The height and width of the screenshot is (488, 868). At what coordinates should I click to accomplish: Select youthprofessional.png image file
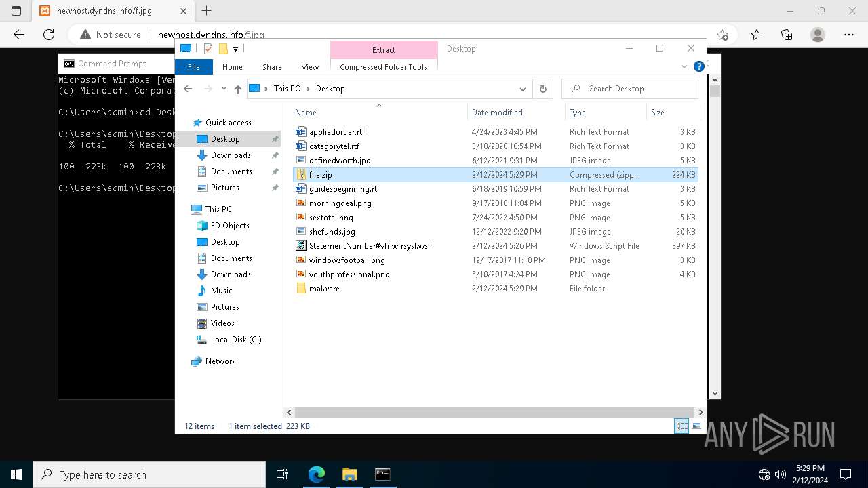coord(349,274)
